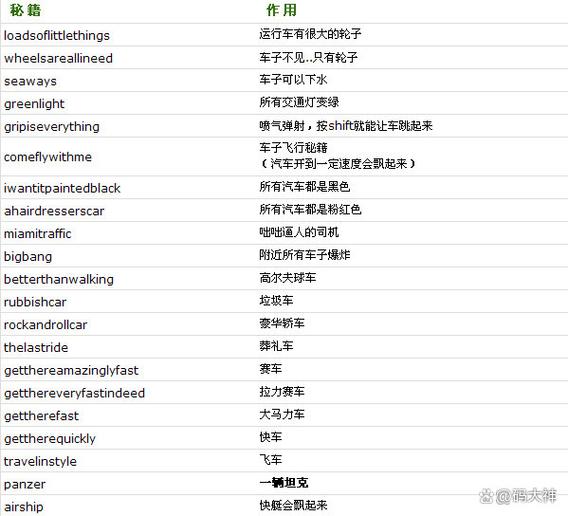Image resolution: width=568 pixels, height=516 pixels.
Task: Select the description 车子飞行秘籍
Action: (x=293, y=148)
